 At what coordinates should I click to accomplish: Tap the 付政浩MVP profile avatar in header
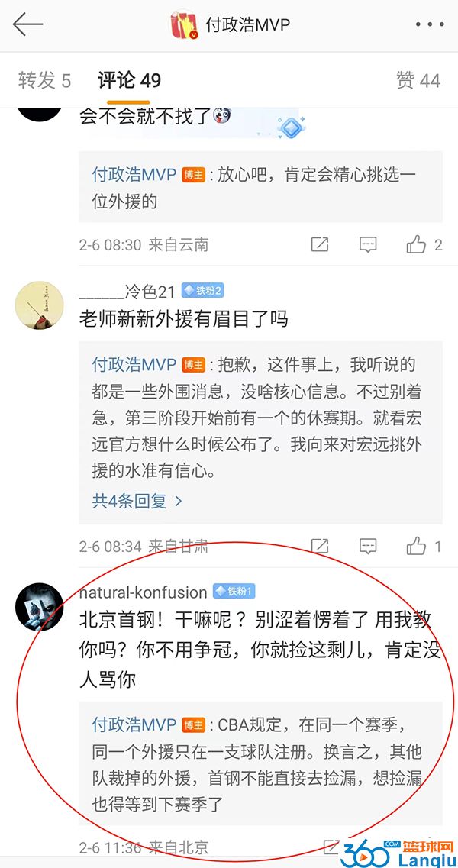tap(184, 25)
